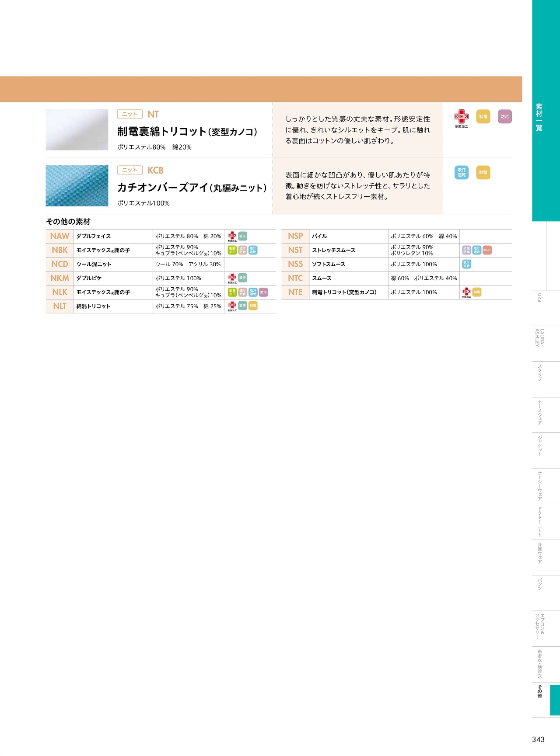The width and height of the screenshot is (560, 756).
Task: Click the ストレッチ icon in the NST row
Action: click(487, 250)
